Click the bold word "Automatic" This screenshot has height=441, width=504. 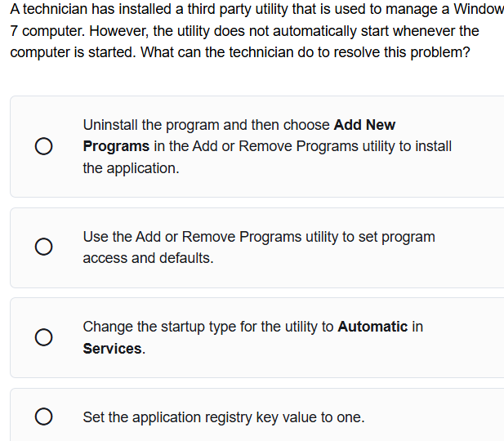click(x=372, y=327)
